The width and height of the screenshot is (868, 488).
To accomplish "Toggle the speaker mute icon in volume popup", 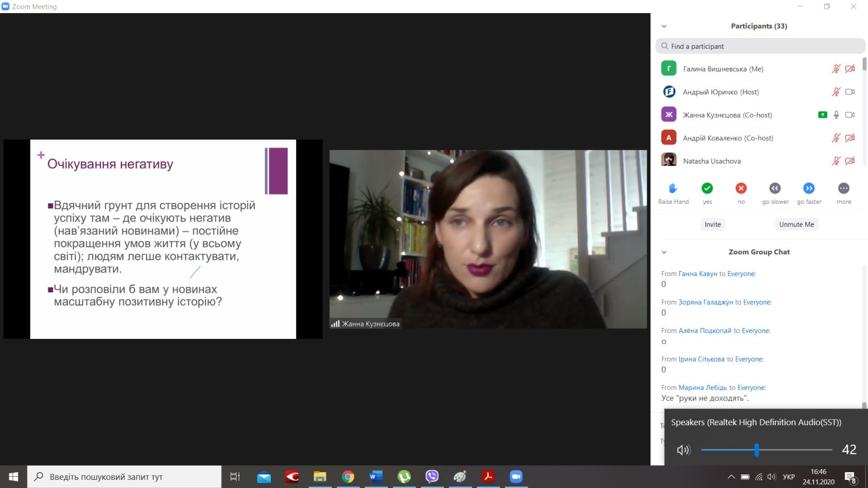I will pos(683,450).
